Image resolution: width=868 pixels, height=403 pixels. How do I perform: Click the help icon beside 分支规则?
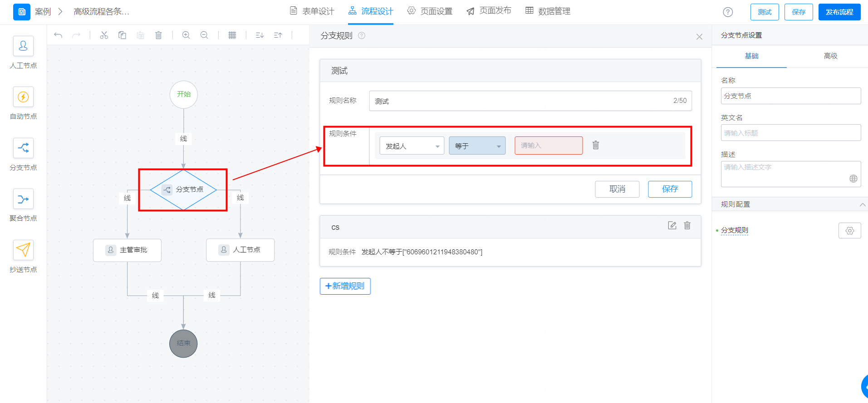coord(362,35)
